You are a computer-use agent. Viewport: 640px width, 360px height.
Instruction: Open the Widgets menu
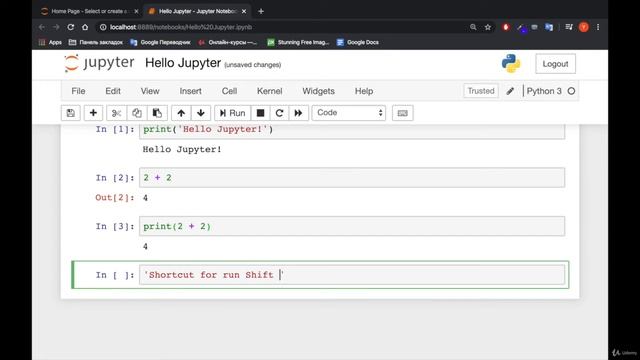click(x=318, y=91)
